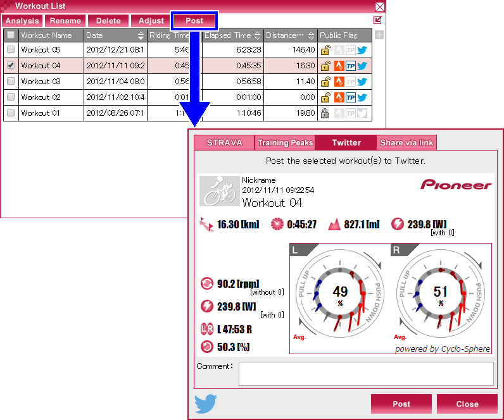This screenshot has width=504, height=420.
Task: Click the Twitter icon for Workout 02
Action: point(362,97)
